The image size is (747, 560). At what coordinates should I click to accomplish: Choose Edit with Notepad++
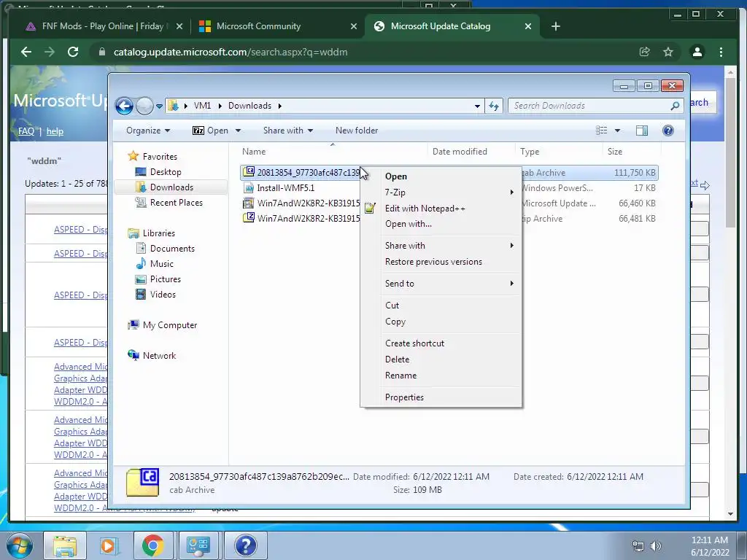pos(425,209)
